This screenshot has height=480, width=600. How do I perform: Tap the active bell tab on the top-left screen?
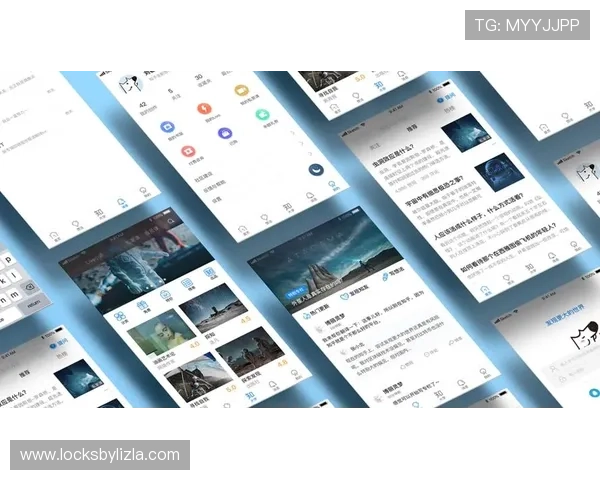121,202
